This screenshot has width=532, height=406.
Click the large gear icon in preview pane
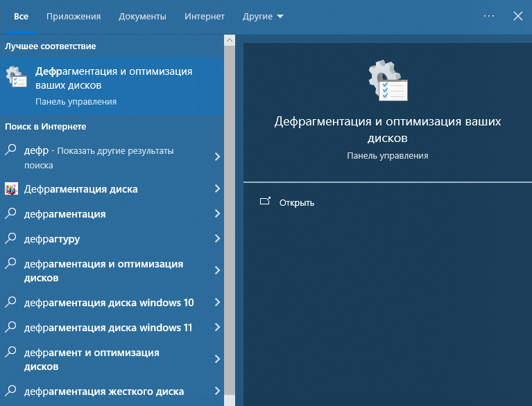pyautogui.click(x=388, y=80)
